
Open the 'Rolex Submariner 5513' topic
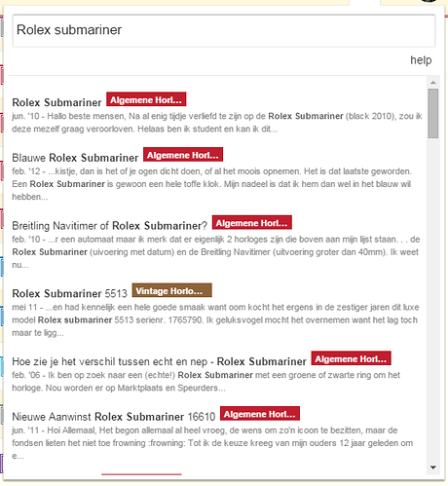(x=69, y=293)
